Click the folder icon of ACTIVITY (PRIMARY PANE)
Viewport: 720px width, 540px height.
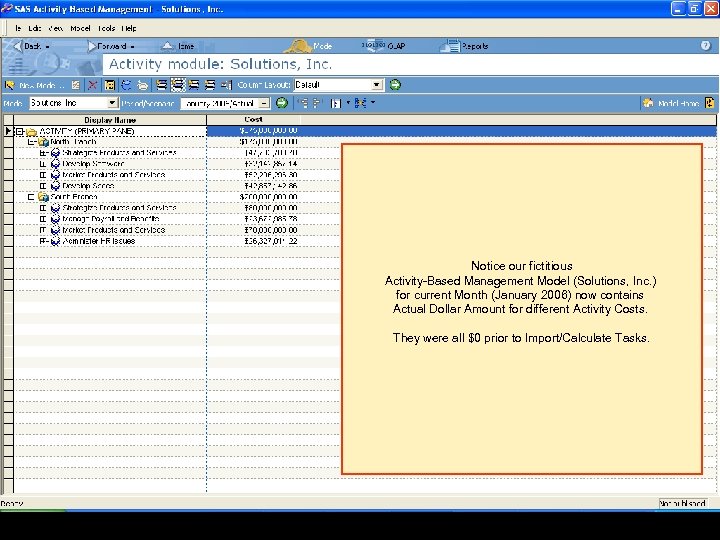(32, 131)
